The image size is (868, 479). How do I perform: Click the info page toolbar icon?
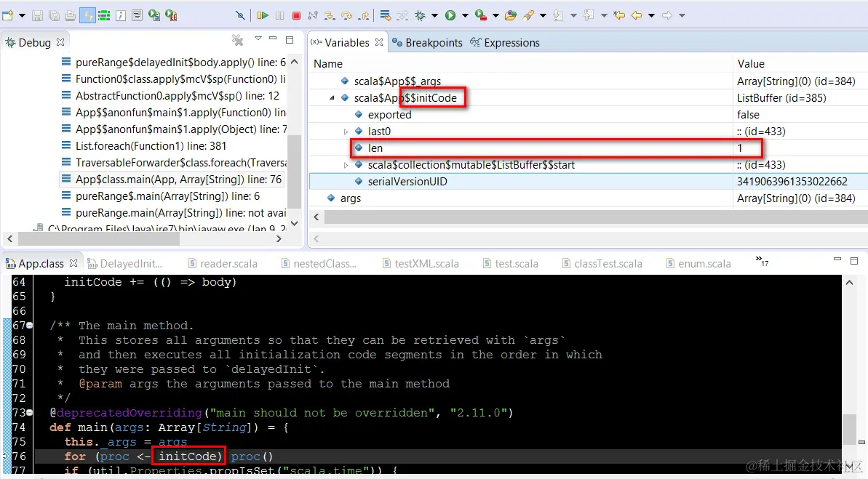pos(121,15)
